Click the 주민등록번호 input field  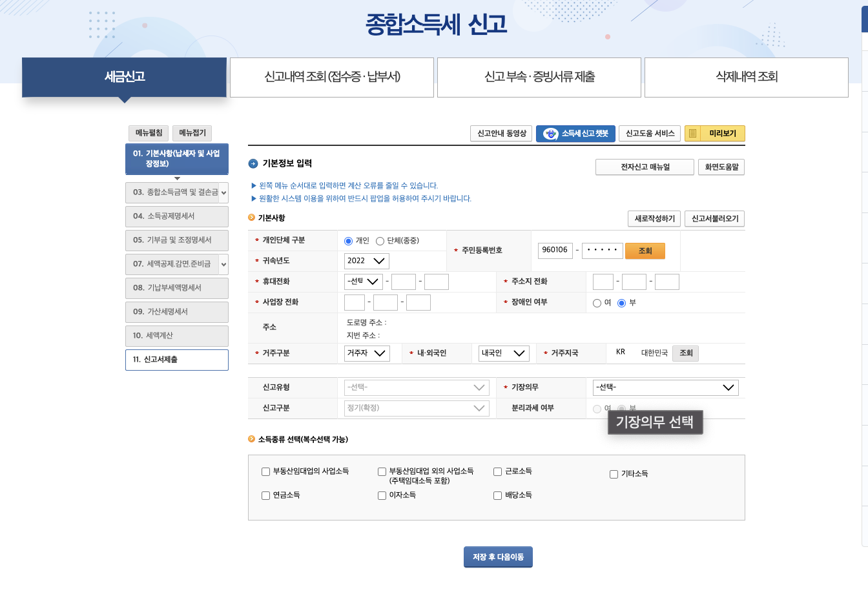(554, 250)
